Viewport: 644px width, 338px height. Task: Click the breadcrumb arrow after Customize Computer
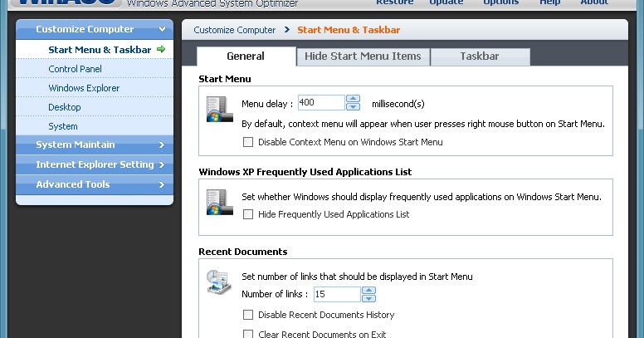coord(287,30)
